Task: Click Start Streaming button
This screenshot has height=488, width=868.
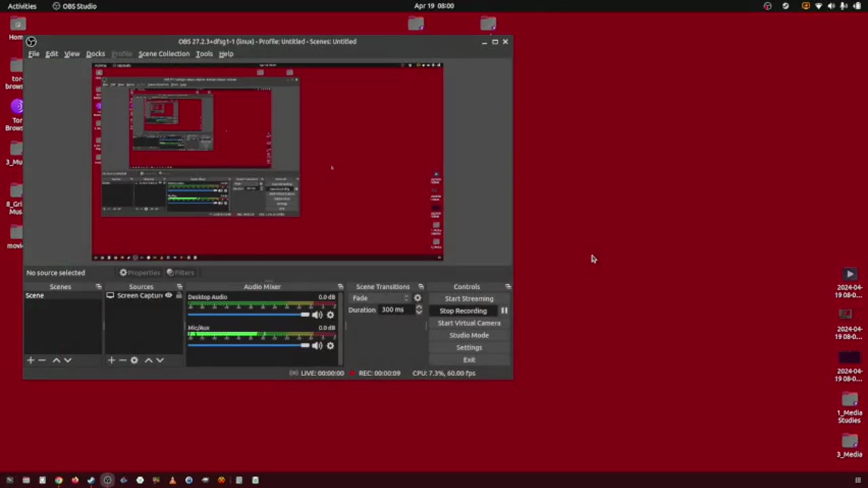Action: pos(469,299)
